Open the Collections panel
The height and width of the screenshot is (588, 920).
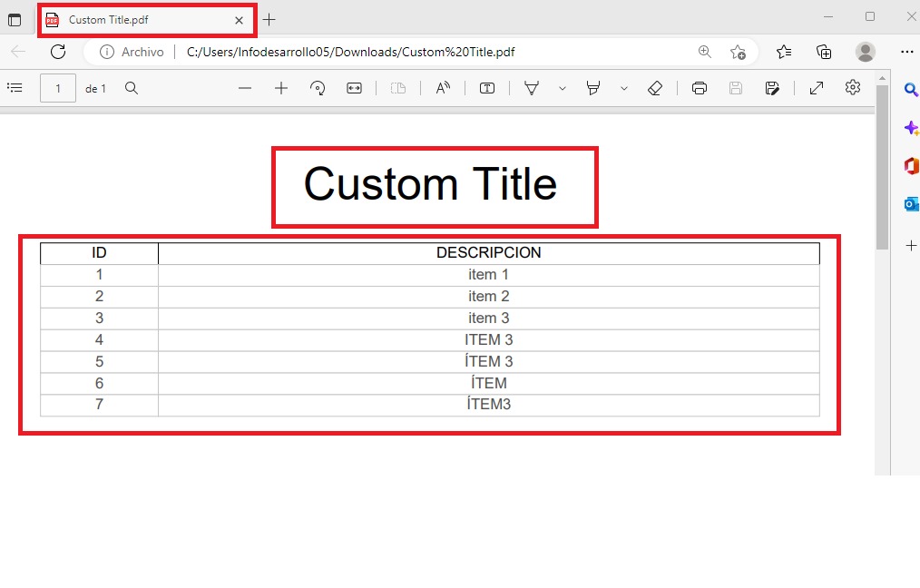tap(824, 52)
